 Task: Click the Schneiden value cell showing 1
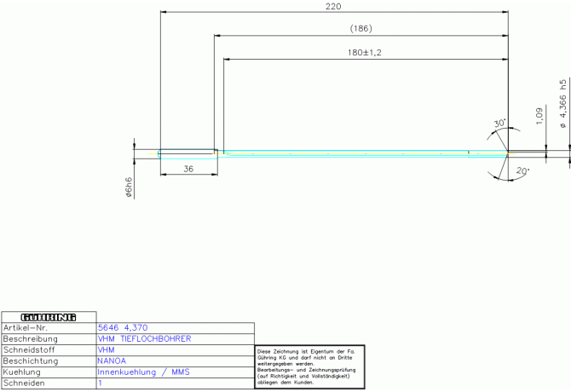(x=101, y=383)
